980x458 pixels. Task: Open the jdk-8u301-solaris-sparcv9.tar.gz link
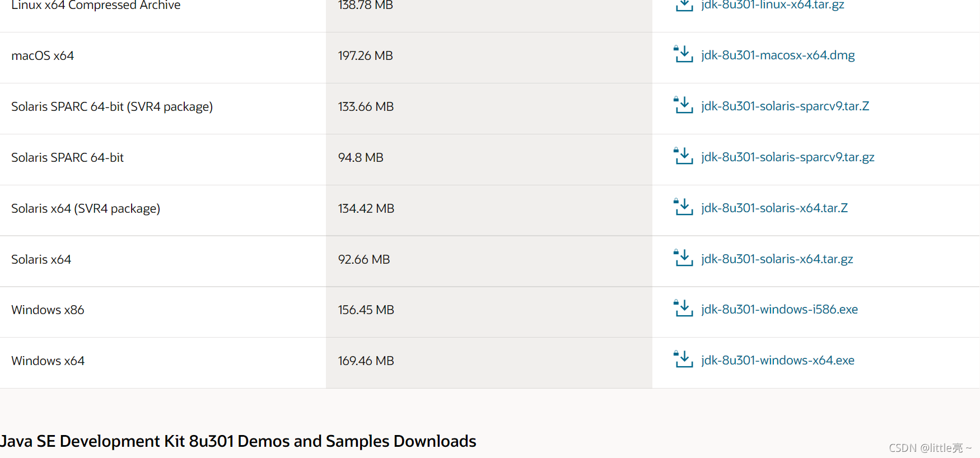click(787, 157)
